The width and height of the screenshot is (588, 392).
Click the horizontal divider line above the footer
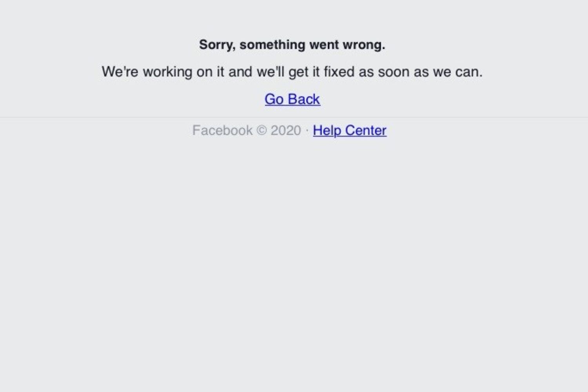click(x=294, y=117)
